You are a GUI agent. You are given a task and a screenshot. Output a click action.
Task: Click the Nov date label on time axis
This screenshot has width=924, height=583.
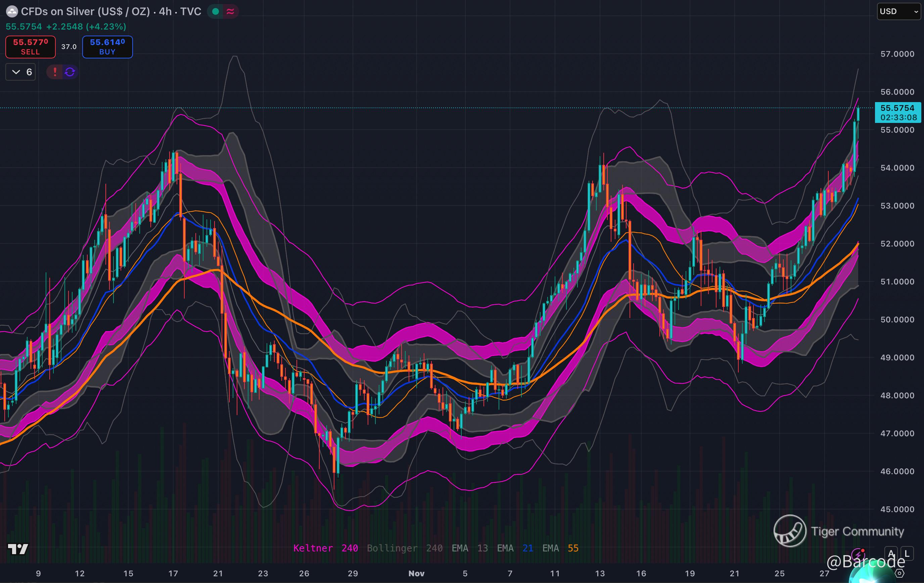coord(416,573)
